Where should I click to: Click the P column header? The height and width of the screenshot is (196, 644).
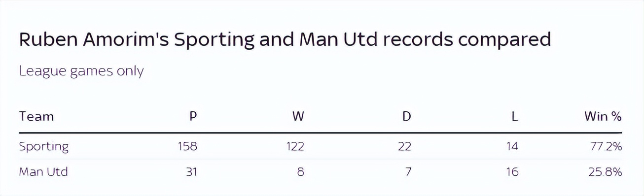coord(193,117)
